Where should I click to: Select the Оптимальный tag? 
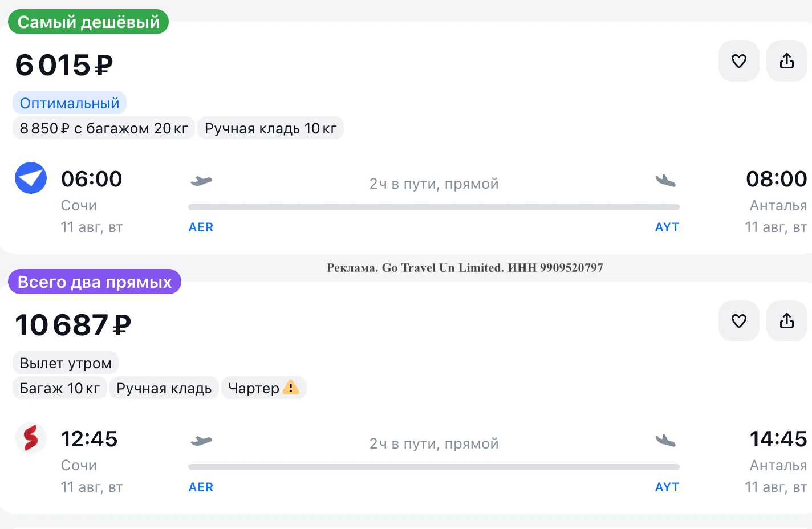coord(70,103)
